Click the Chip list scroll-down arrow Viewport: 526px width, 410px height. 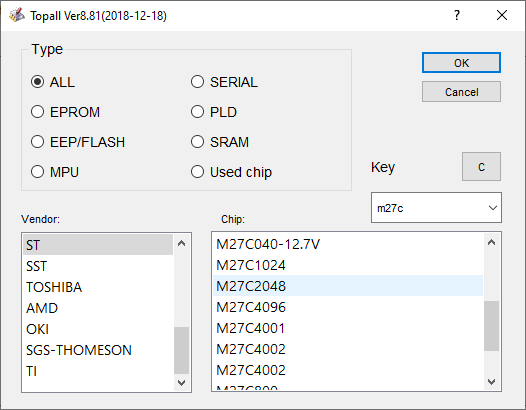491,381
